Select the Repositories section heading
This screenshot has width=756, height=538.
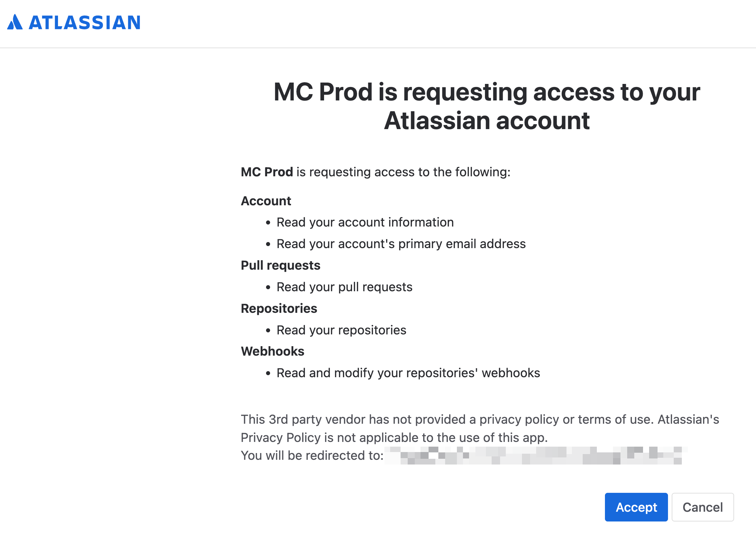pyautogui.click(x=279, y=308)
